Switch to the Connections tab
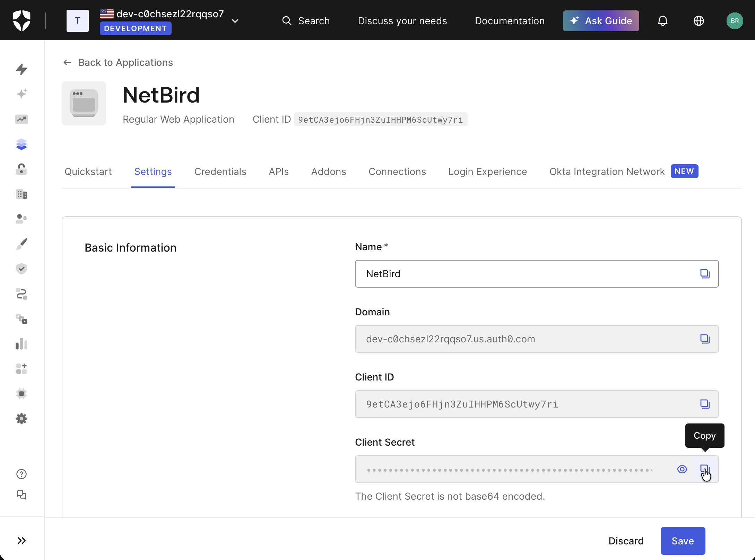Viewport: 755px width, 560px height. (x=397, y=172)
